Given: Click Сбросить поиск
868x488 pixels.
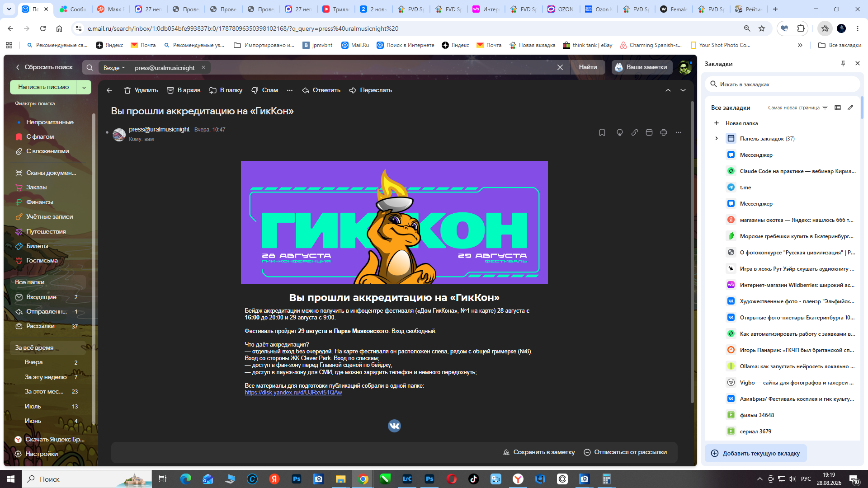Looking at the screenshot, I should click(44, 67).
